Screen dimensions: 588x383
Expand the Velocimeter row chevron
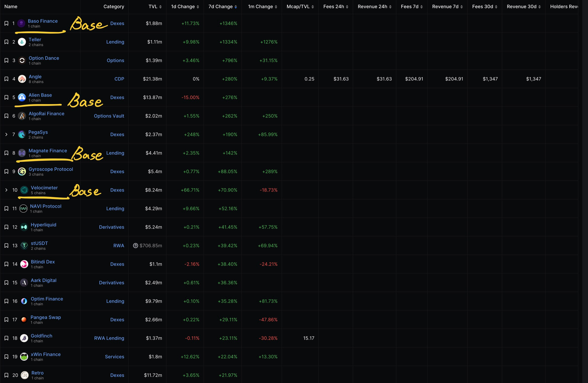pyautogui.click(x=6, y=190)
